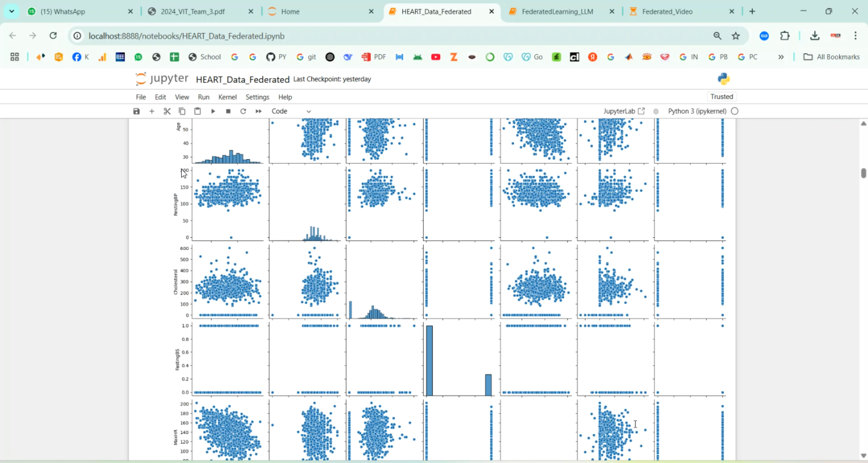Viewport: 868px width, 463px height.
Task: Click the scrollbar up arrow
Action: point(863,123)
